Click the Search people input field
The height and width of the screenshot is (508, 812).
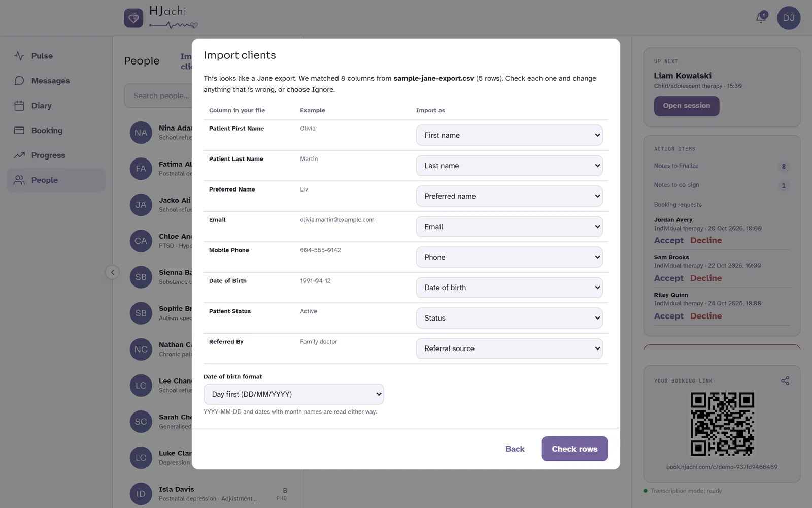[158, 96]
